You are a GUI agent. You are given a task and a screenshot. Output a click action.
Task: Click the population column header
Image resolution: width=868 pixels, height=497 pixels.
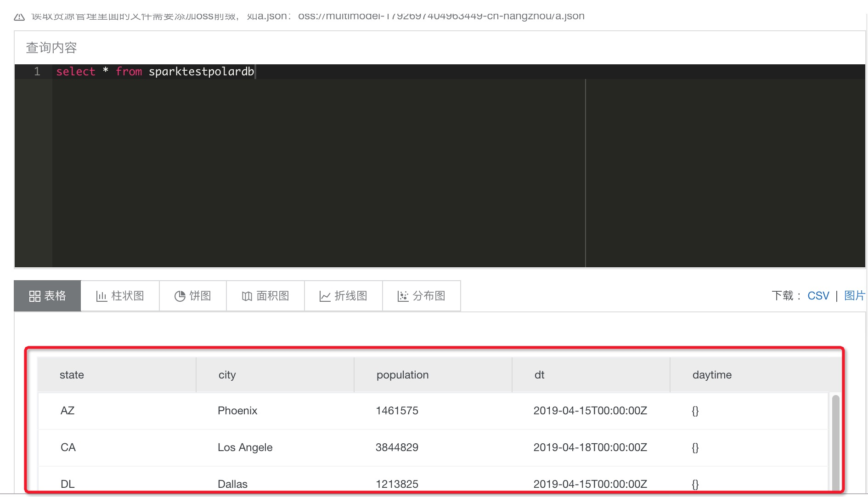click(402, 375)
